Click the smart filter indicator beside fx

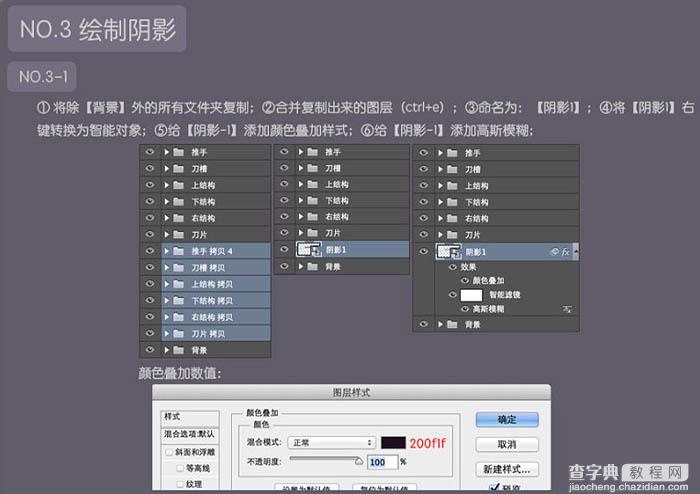(554, 252)
